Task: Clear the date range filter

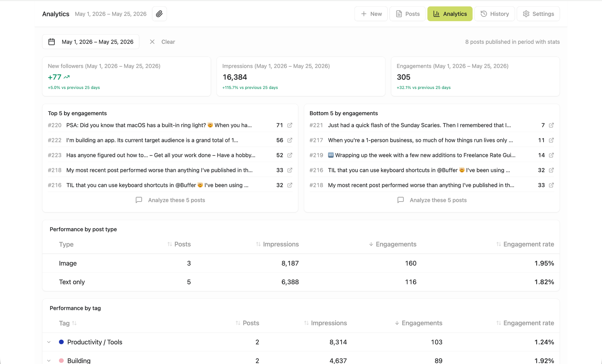Action: pos(162,42)
